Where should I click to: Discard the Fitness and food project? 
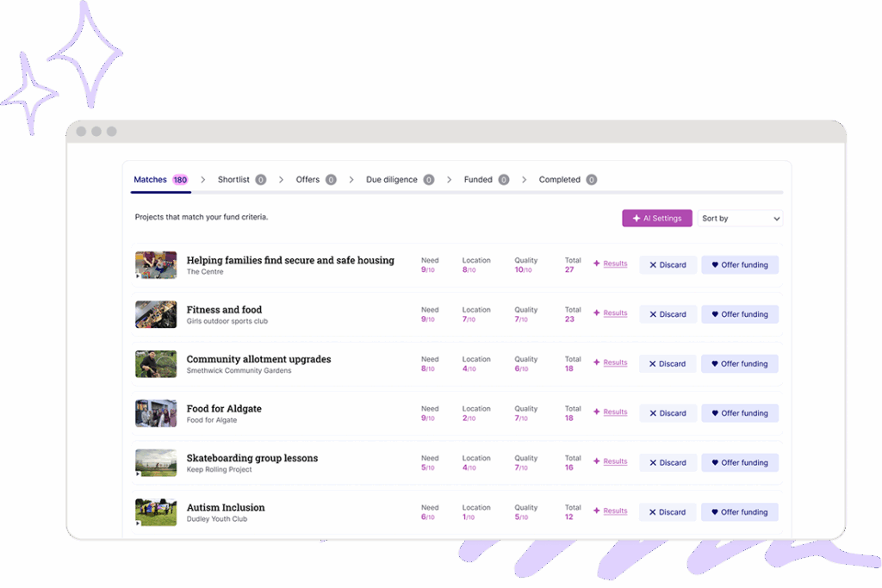tap(668, 314)
